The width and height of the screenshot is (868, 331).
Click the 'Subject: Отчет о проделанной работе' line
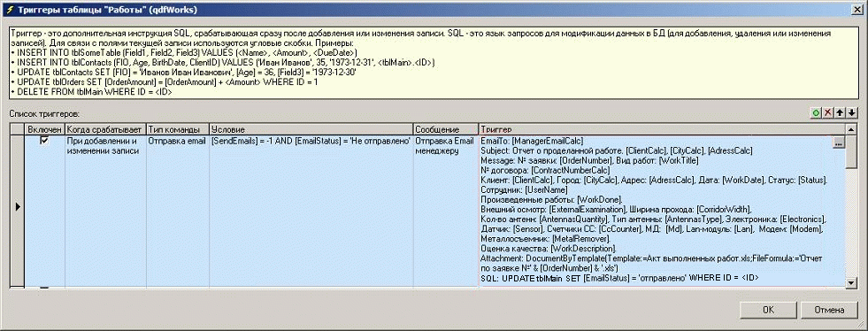point(616,150)
